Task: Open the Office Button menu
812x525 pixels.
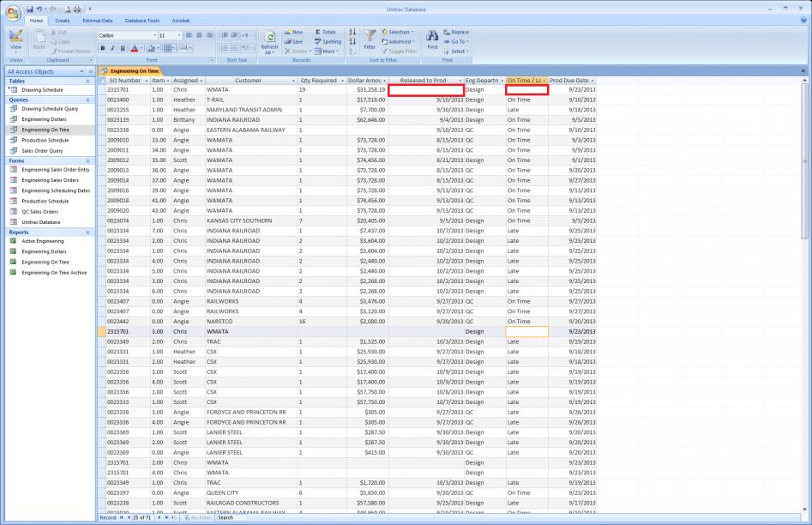Action: (14, 13)
